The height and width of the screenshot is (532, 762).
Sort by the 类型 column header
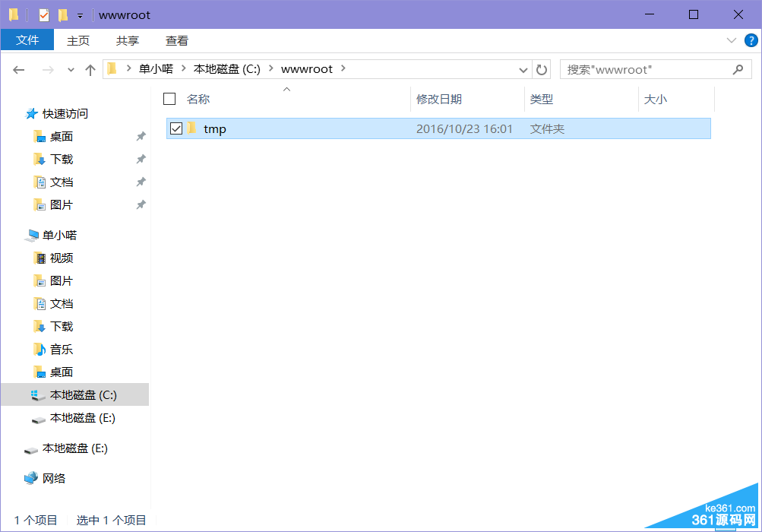542,100
